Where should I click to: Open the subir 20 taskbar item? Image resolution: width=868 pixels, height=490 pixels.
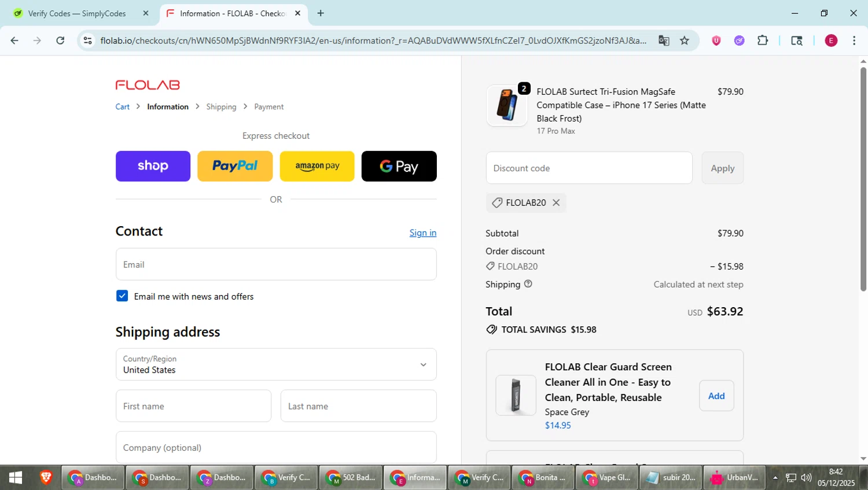coord(671,478)
